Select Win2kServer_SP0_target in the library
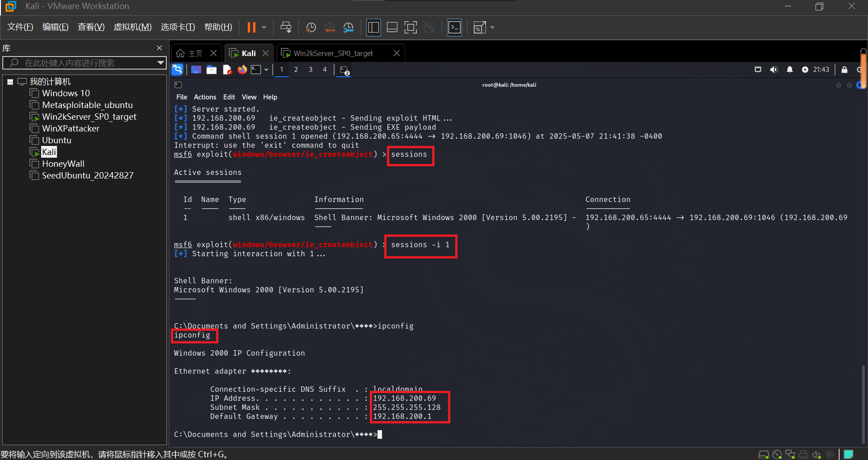The height and width of the screenshot is (460, 868). (x=89, y=117)
